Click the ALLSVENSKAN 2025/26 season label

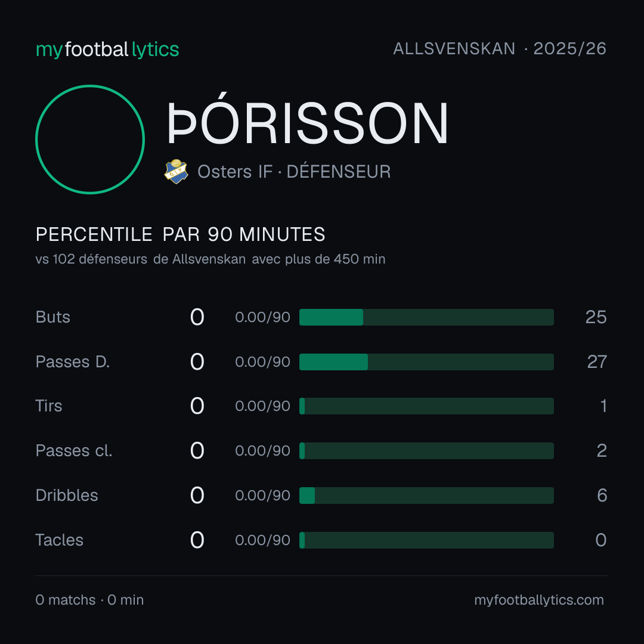(x=500, y=49)
